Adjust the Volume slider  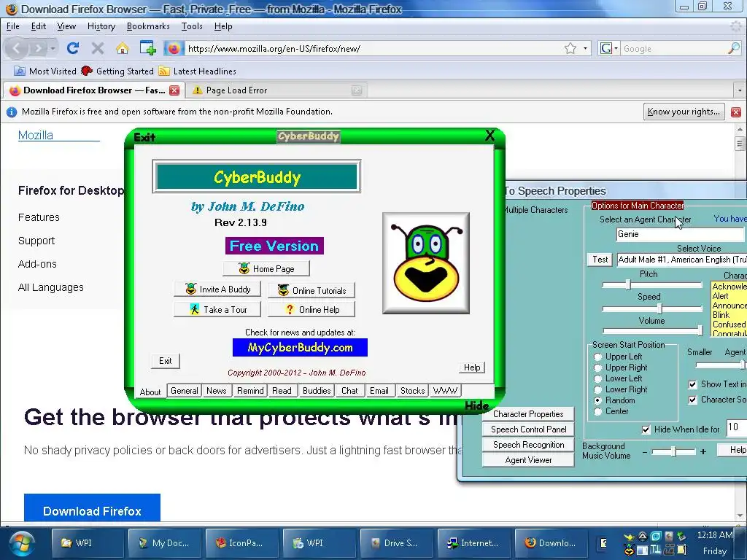[700, 330]
